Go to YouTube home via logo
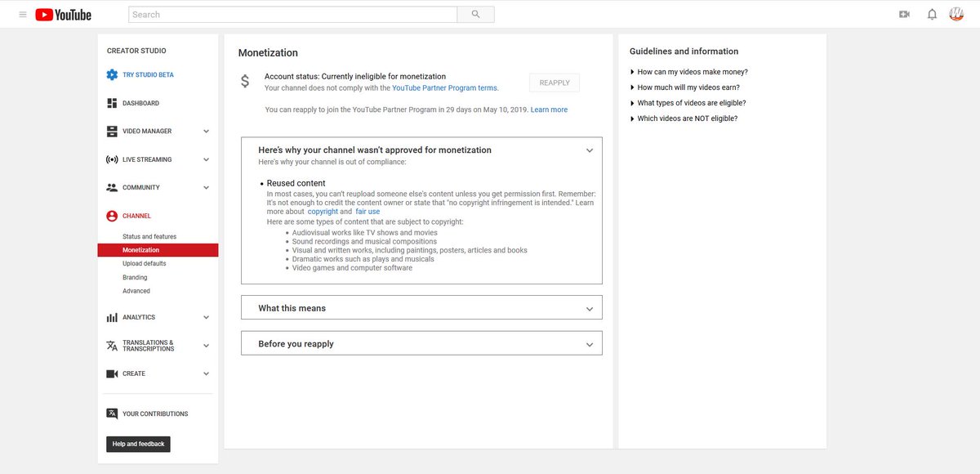 [x=63, y=15]
